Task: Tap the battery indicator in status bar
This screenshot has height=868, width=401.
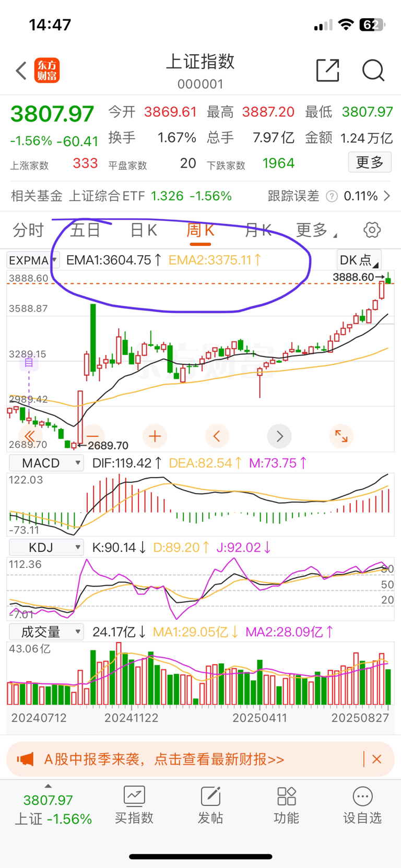Action: point(372,25)
